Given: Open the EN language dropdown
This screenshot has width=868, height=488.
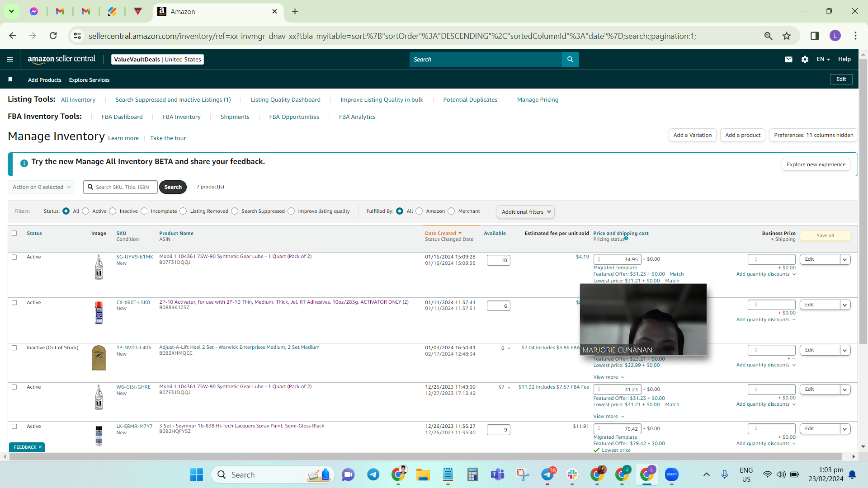Looking at the screenshot, I should [x=823, y=59].
